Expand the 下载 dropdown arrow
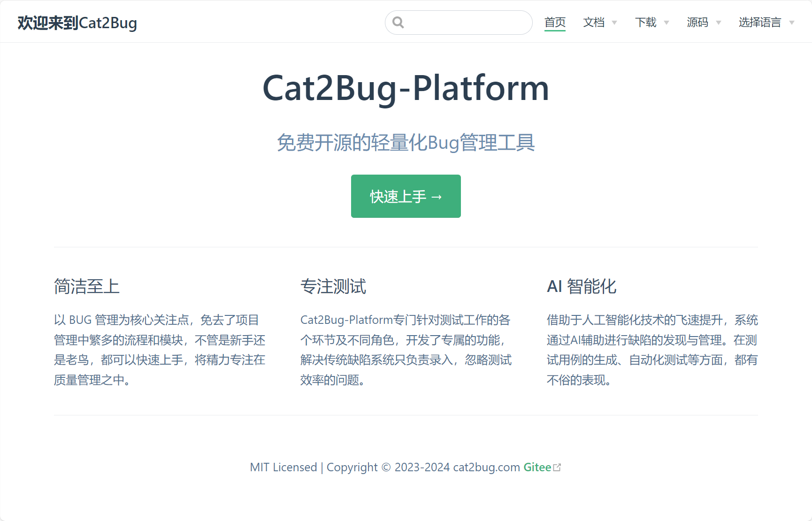The height and width of the screenshot is (521, 812). point(666,23)
